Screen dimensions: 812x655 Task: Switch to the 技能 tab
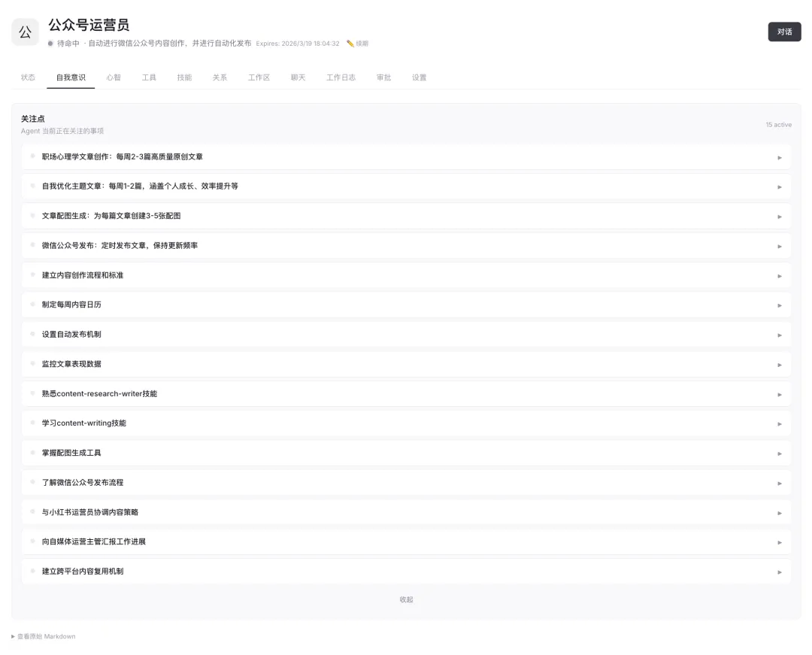[184, 77]
